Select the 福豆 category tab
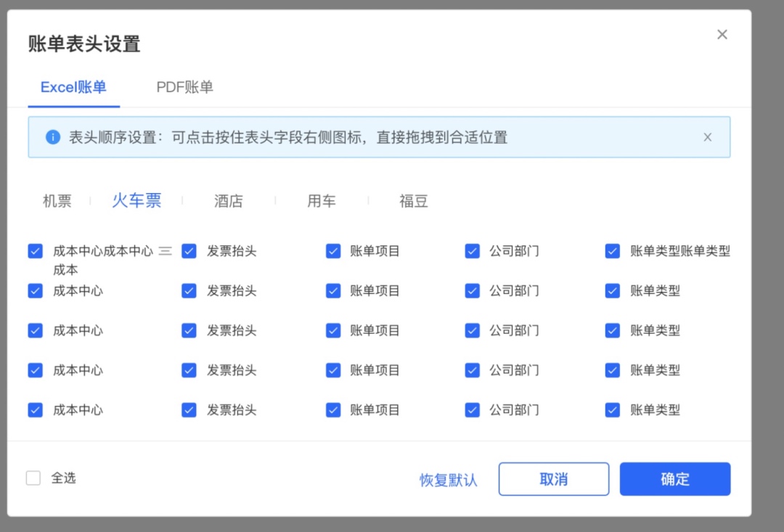The height and width of the screenshot is (532, 784). pyautogui.click(x=414, y=201)
